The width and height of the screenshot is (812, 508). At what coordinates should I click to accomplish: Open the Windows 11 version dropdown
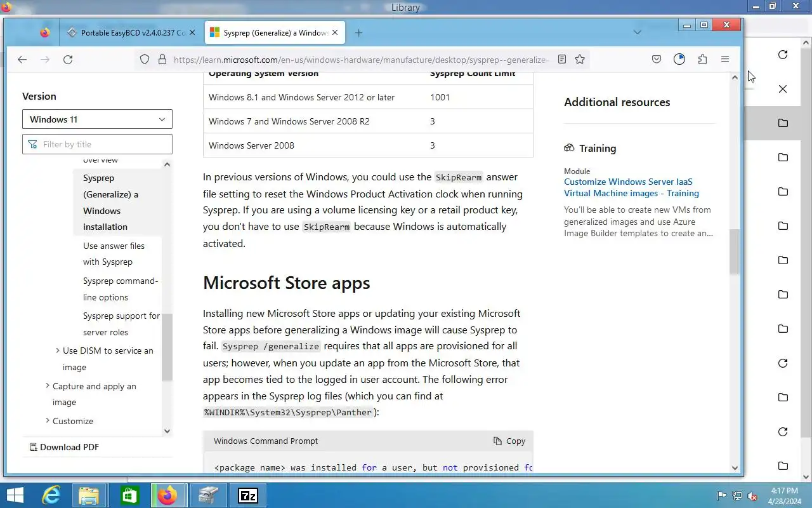[x=97, y=119]
